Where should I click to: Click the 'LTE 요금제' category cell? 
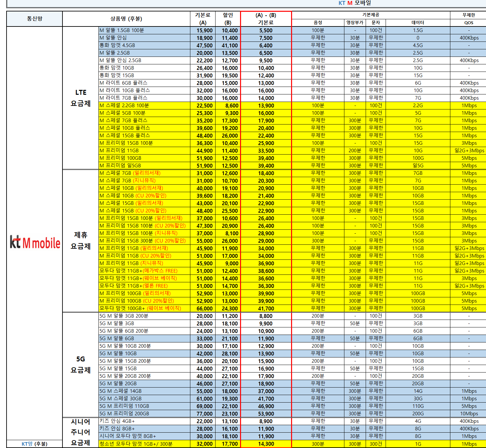pyautogui.click(x=80, y=98)
